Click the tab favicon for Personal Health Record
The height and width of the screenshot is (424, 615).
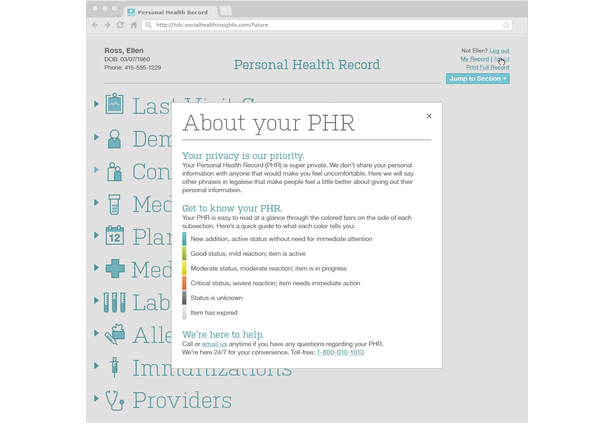tap(131, 12)
